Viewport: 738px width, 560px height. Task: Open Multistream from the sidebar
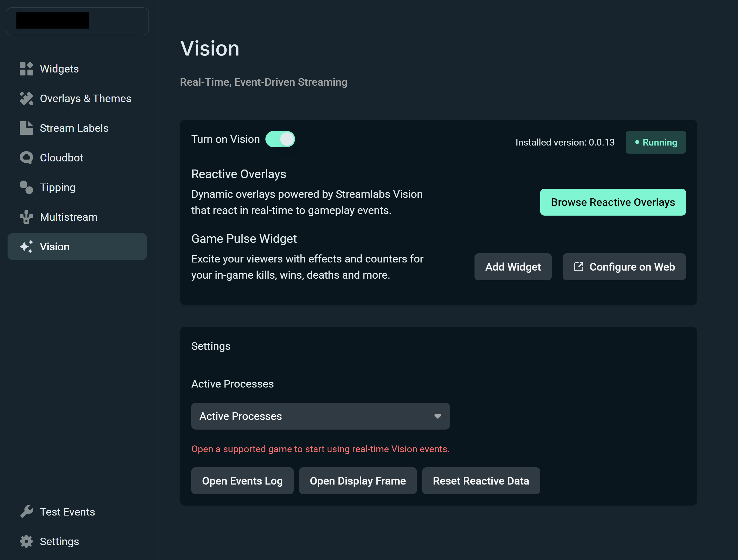tap(77, 217)
